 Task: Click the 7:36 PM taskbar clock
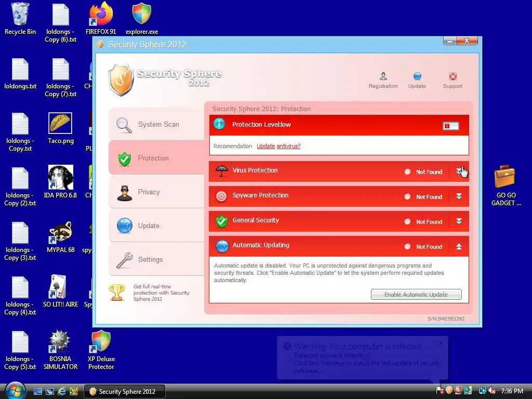[x=512, y=391]
